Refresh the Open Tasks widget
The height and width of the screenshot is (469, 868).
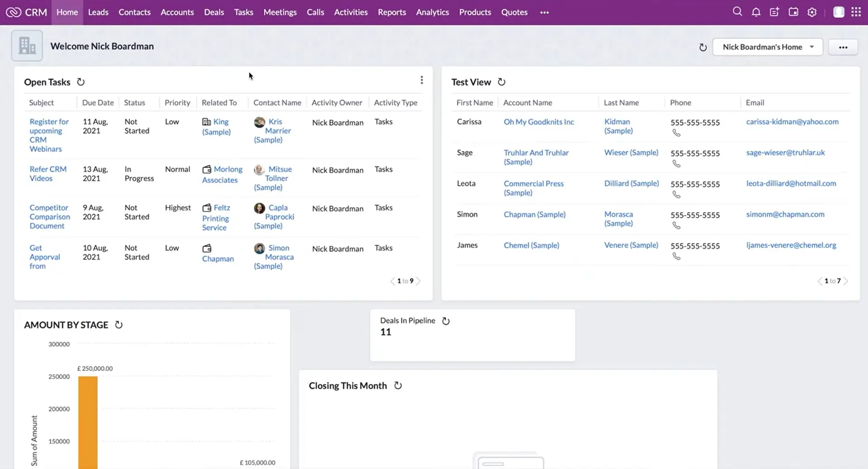[x=81, y=82]
